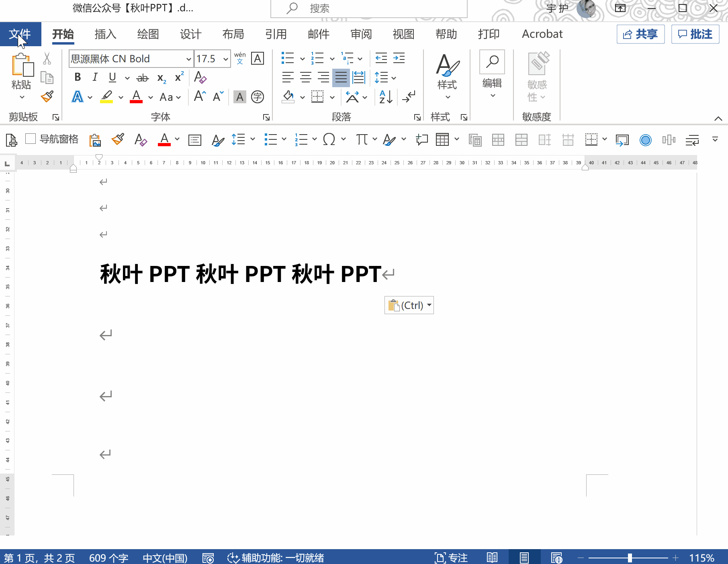Toggle justify alignment button
The image size is (728, 564).
(341, 78)
